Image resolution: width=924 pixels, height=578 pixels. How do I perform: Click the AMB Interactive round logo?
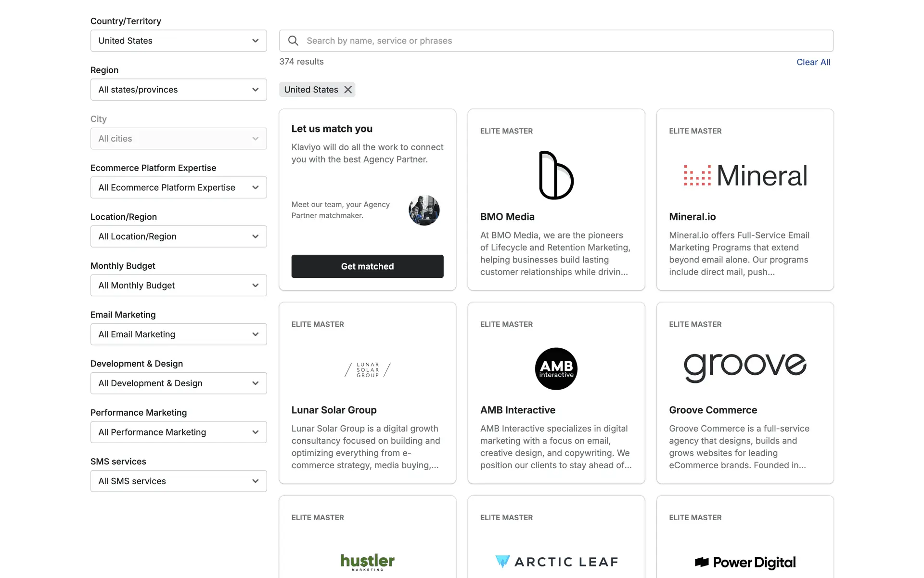coord(556,368)
